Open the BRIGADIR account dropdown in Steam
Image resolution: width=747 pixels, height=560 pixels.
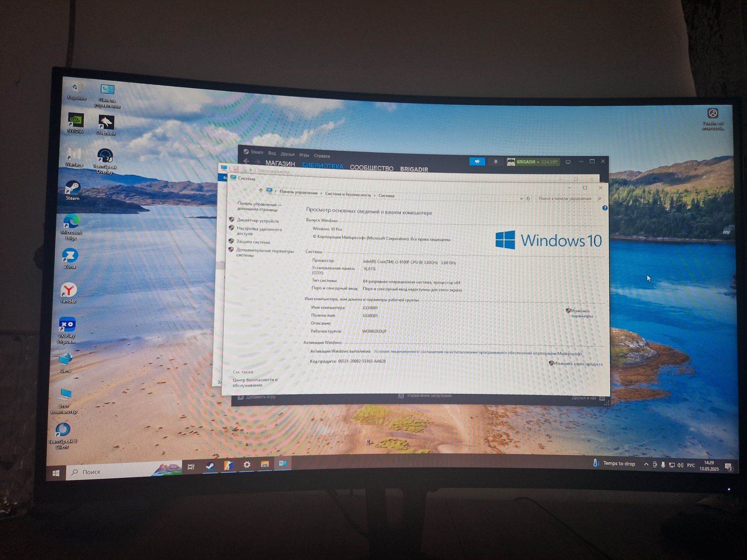pos(533,162)
